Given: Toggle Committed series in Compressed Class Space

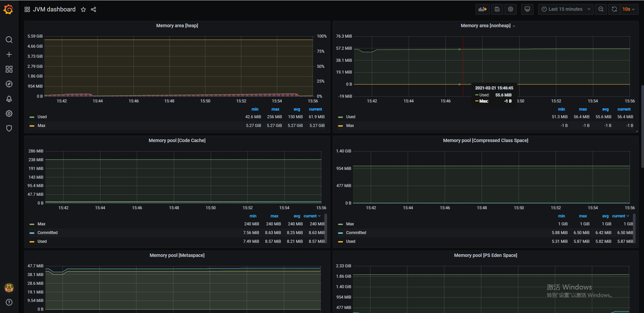Looking at the screenshot, I should pyautogui.click(x=356, y=233).
